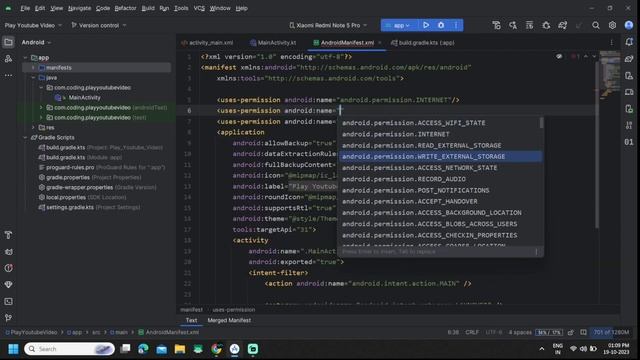Viewport: 640px width, 360px height.
Task: Open Device Explorer in right sidebar
Action: point(629,109)
